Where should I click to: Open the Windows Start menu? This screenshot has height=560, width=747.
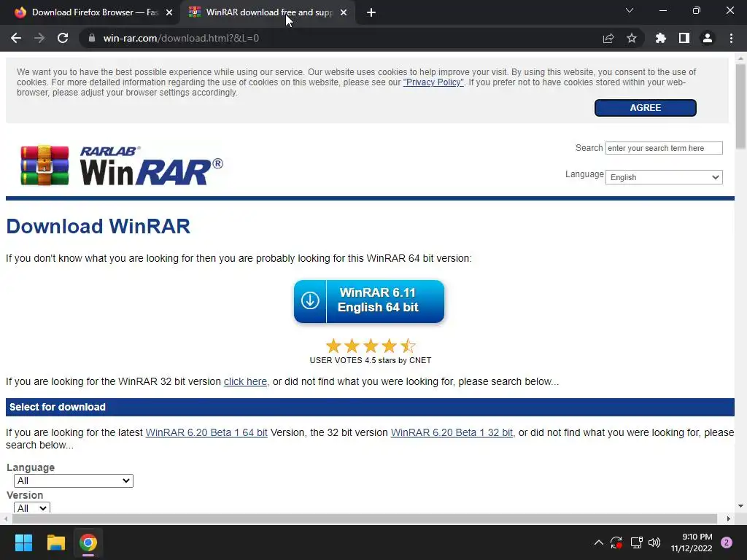pos(23,542)
